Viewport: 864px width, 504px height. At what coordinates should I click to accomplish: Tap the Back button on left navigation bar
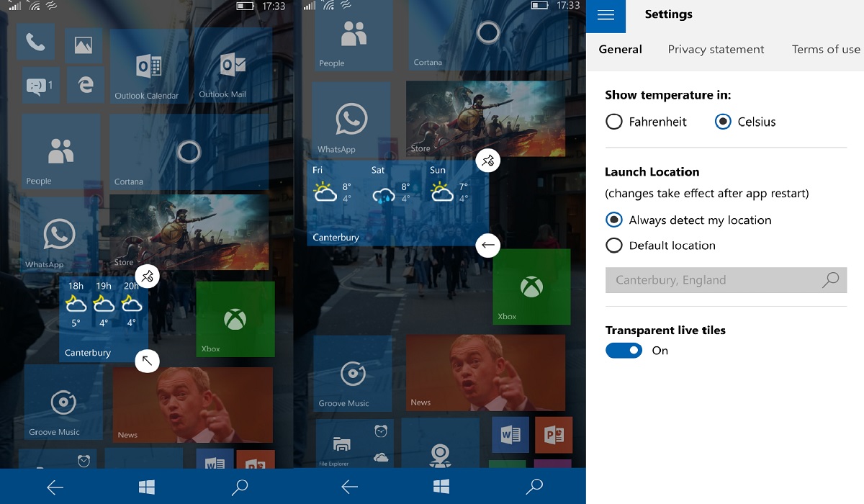click(x=55, y=487)
